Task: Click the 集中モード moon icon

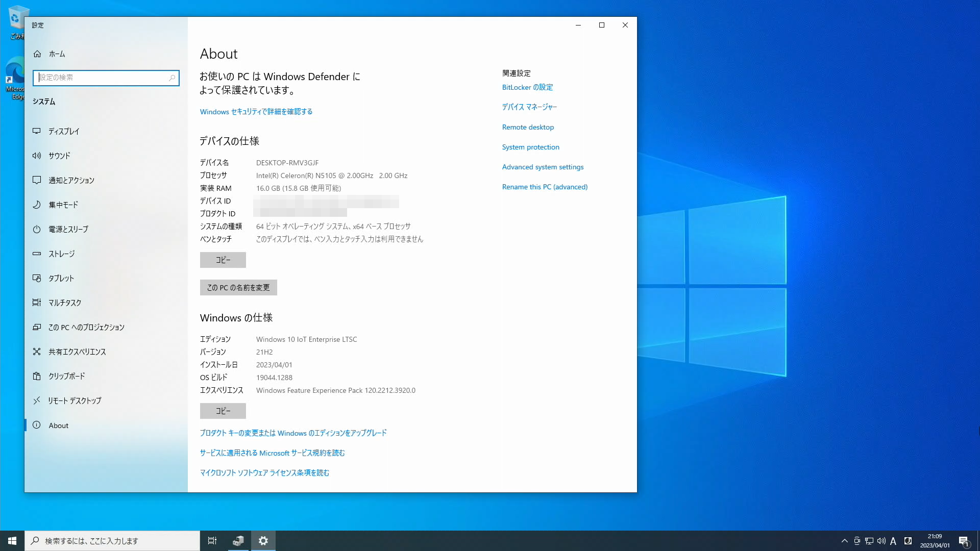Action: 37,205
